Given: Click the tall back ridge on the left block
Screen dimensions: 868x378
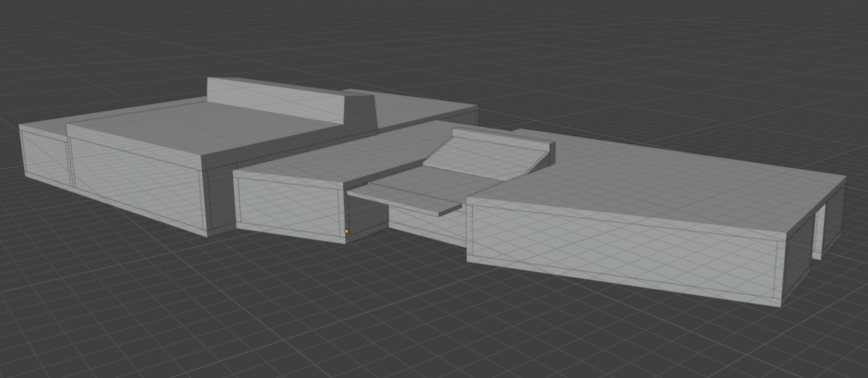Looking at the screenshot, I should coord(275,99).
